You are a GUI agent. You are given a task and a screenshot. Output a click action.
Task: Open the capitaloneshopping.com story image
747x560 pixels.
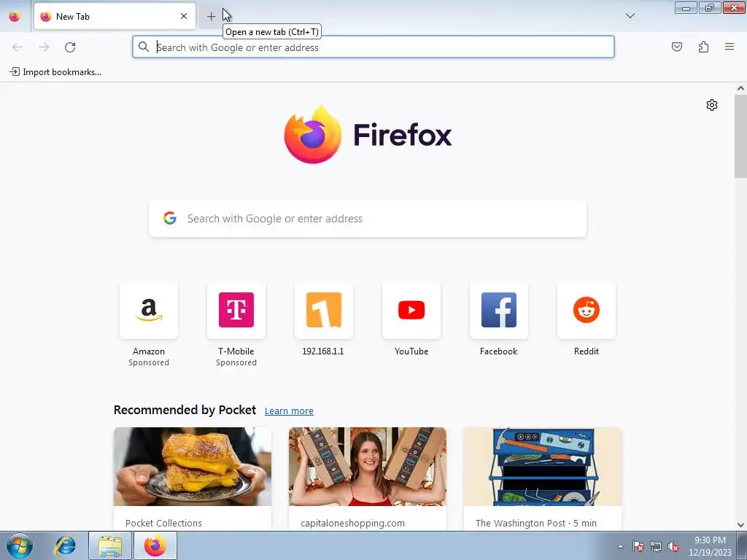368,466
